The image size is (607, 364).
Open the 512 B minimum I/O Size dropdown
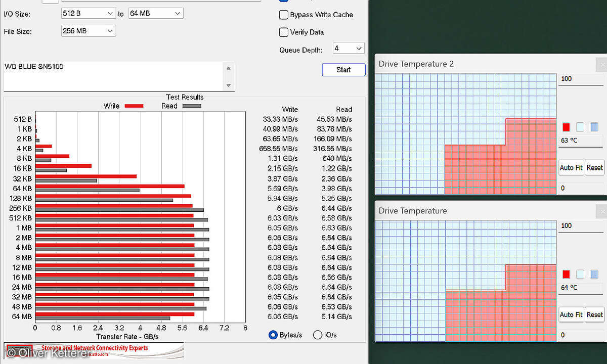[88, 13]
